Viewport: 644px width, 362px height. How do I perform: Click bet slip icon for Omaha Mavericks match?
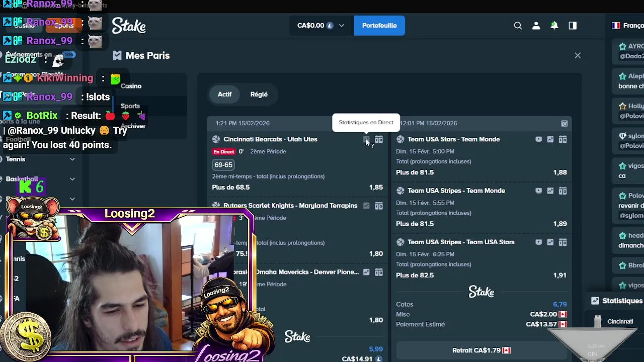pyautogui.click(x=379, y=272)
